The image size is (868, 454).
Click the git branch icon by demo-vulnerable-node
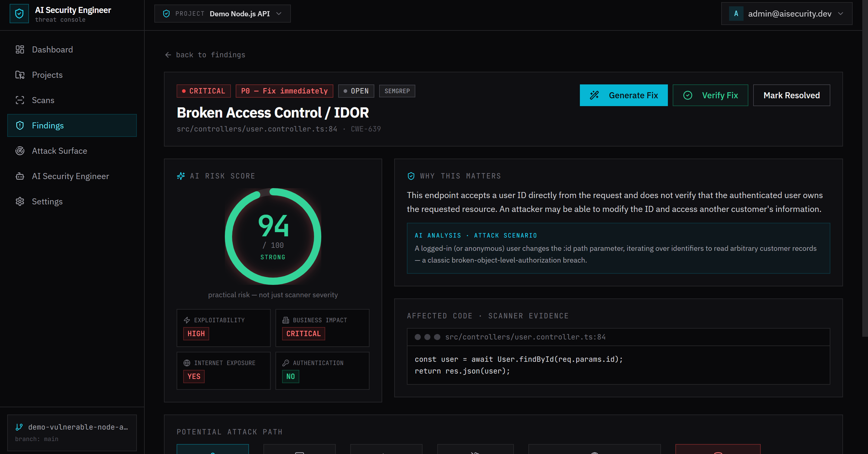(x=19, y=427)
